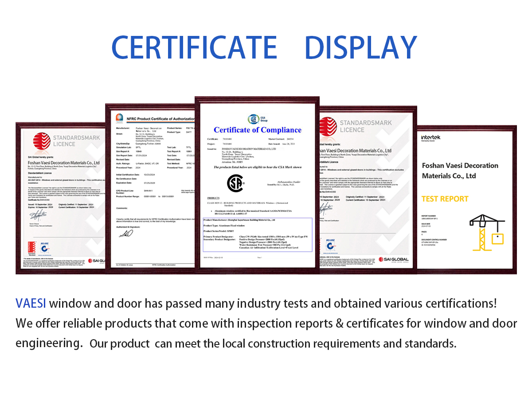Click the red StandardsMark logo beside the NFRC certificate

tap(41, 141)
